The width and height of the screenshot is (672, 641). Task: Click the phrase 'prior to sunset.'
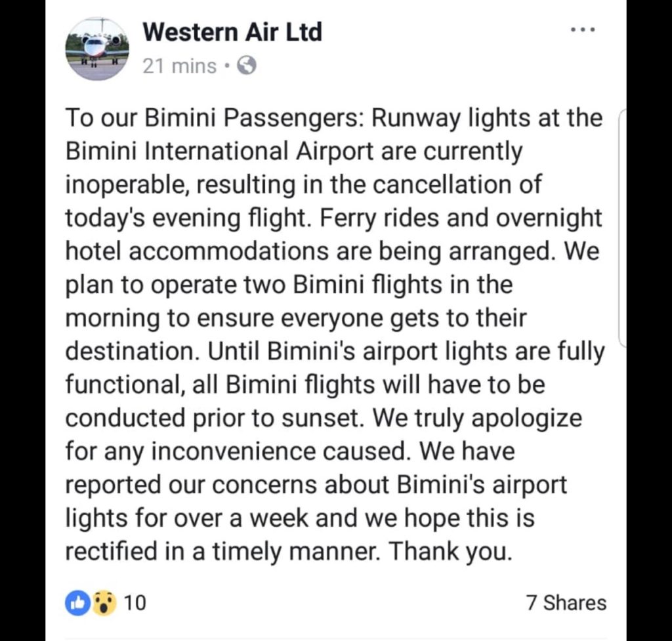click(x=279, y=419)
